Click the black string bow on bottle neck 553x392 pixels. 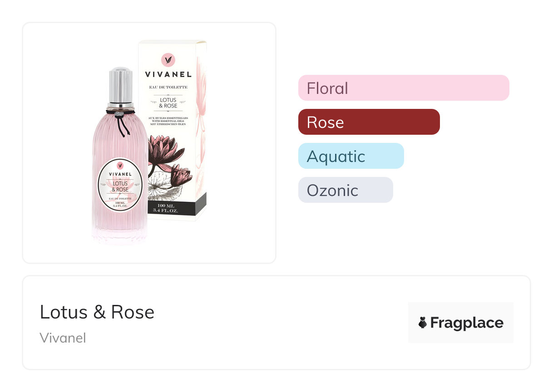pos(121,120)
